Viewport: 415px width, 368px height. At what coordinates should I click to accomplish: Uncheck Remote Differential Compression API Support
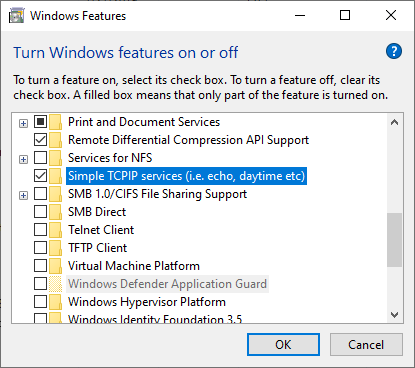click(40, 140)
